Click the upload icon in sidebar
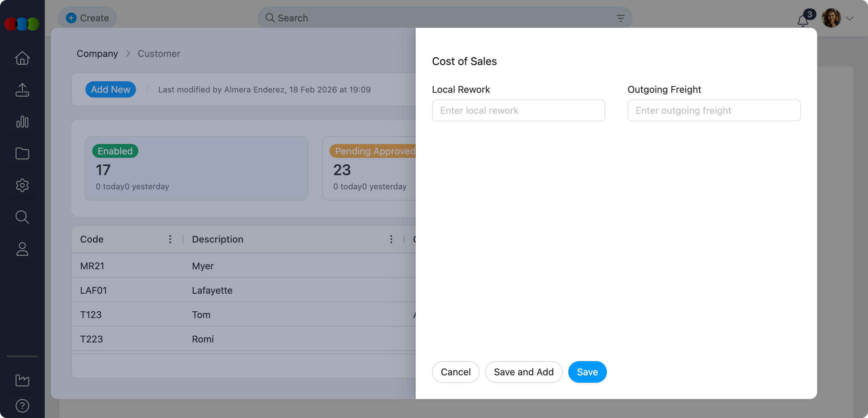 point(22,90)
